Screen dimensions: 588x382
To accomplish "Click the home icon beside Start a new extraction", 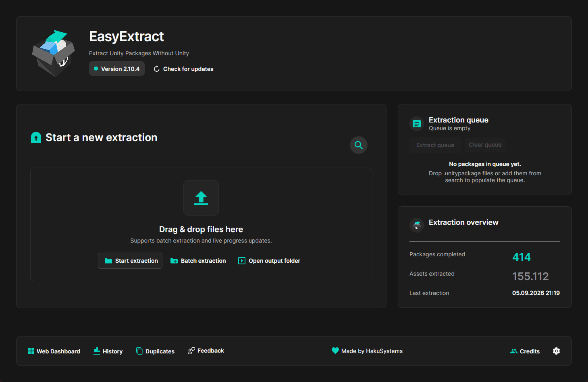I will pyautogui.click(x=36, y=137).
